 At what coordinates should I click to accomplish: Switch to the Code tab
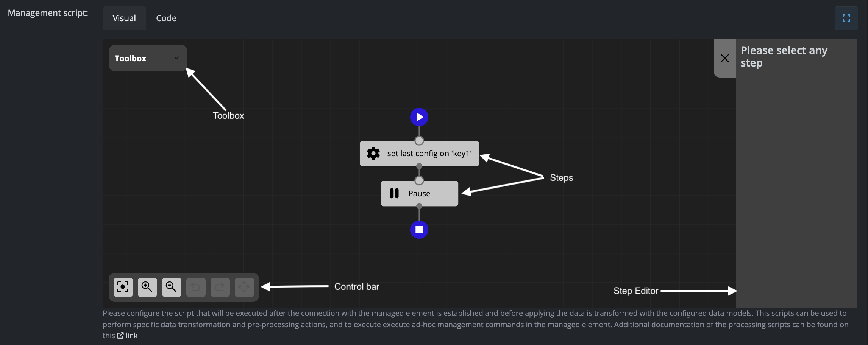click(x=166, y=18)
